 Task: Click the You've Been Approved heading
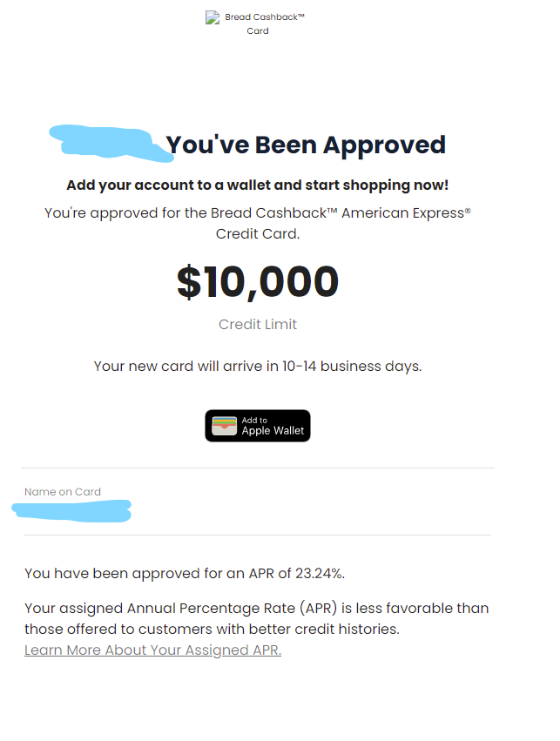coord(305,144)
